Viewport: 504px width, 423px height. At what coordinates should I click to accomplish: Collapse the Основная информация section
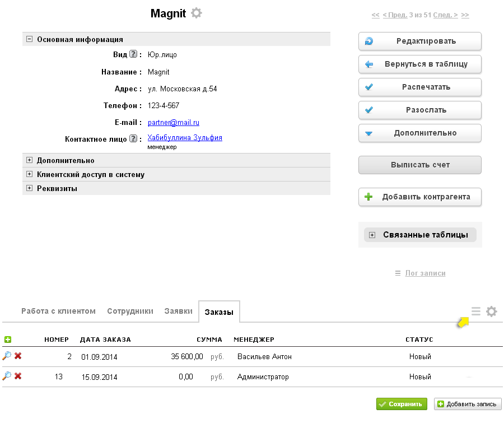coord(30,39)
